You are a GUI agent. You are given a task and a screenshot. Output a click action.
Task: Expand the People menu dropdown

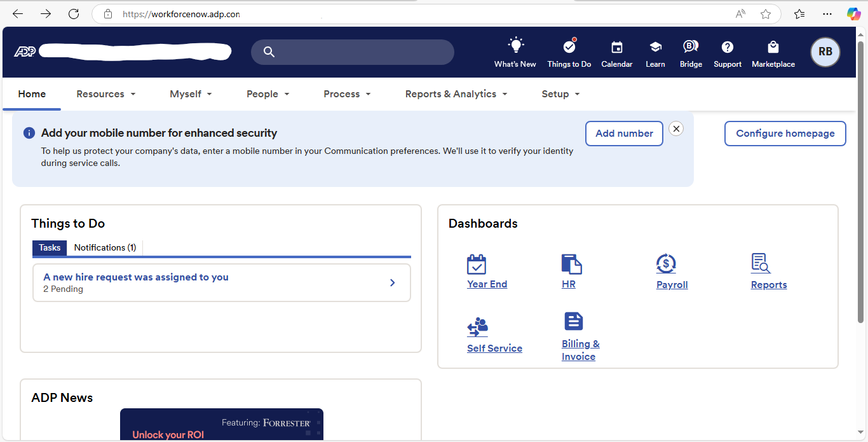click(x=268, y=94)
